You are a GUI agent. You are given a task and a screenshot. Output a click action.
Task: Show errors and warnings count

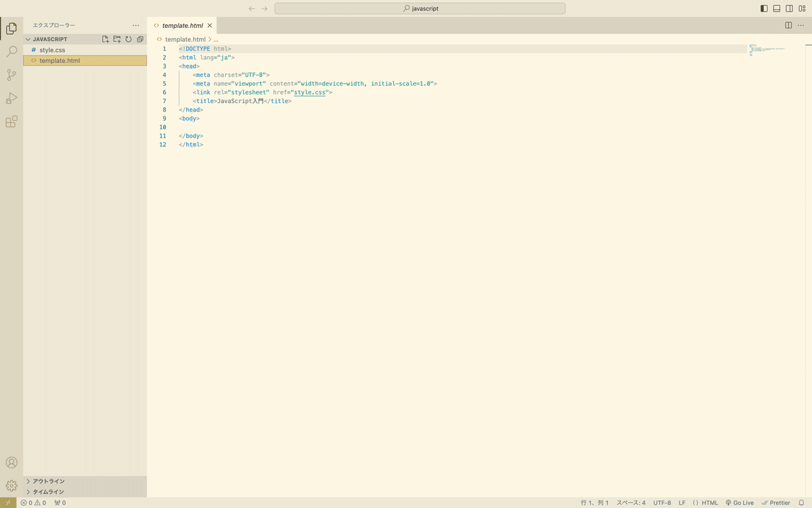pyautogui.click(x=33, y=503)
